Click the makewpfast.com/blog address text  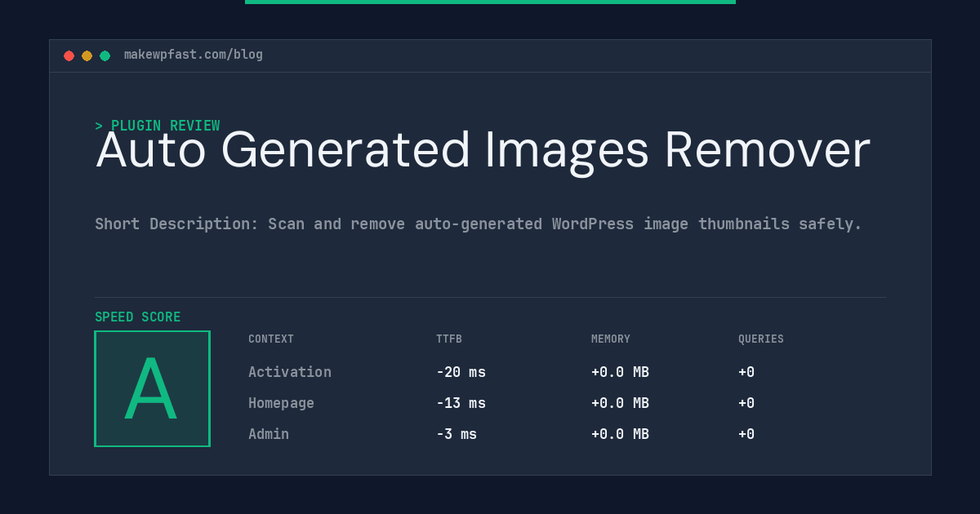coord(194,55)
